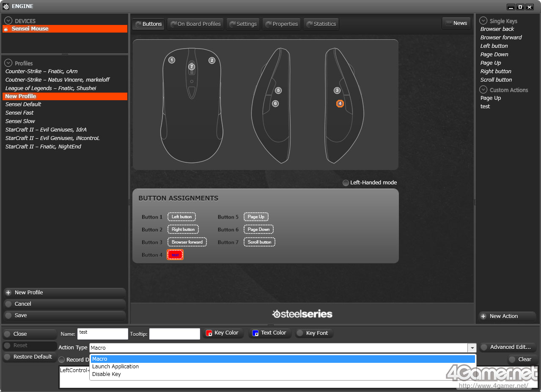
Task: Click the SteelSeries logo below the button assignments
Action: click(x=302, y=314)
